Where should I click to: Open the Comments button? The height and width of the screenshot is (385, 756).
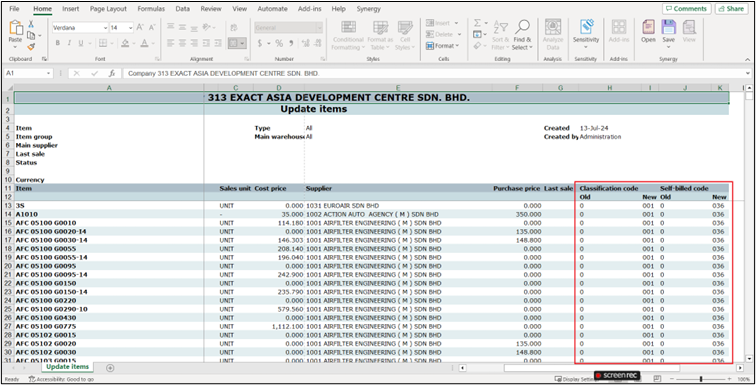pyautogui.click(x=686, y=9)
